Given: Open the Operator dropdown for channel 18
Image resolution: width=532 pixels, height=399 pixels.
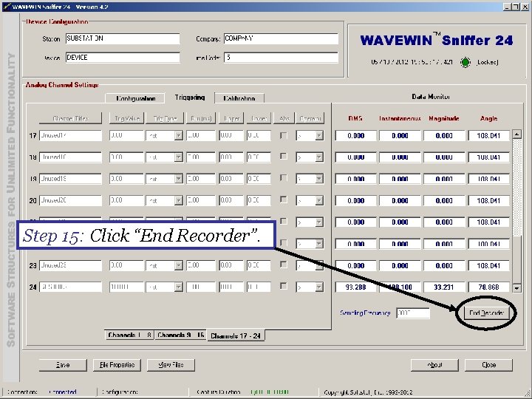Looking at the screenshot, I should pyautogui.click(x=319, y=157).
